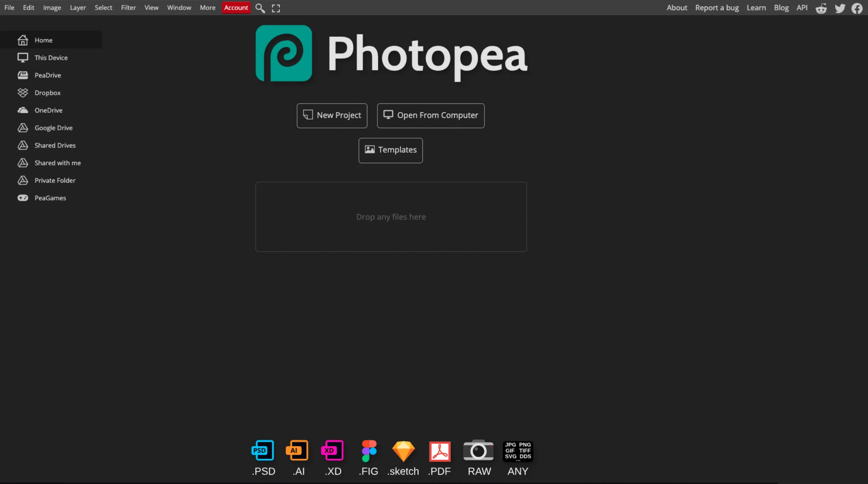Click the Sketch diamond icon

[x=403, y=451]
